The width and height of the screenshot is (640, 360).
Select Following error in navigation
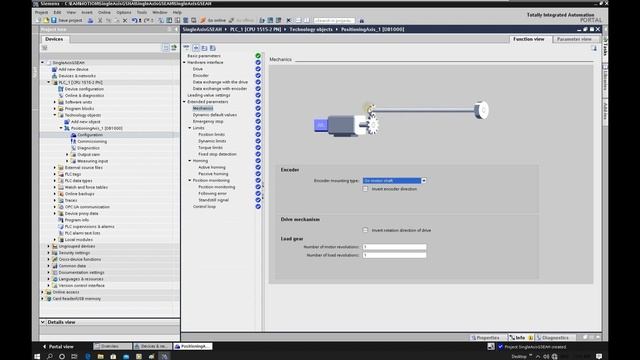coord(212,193)
